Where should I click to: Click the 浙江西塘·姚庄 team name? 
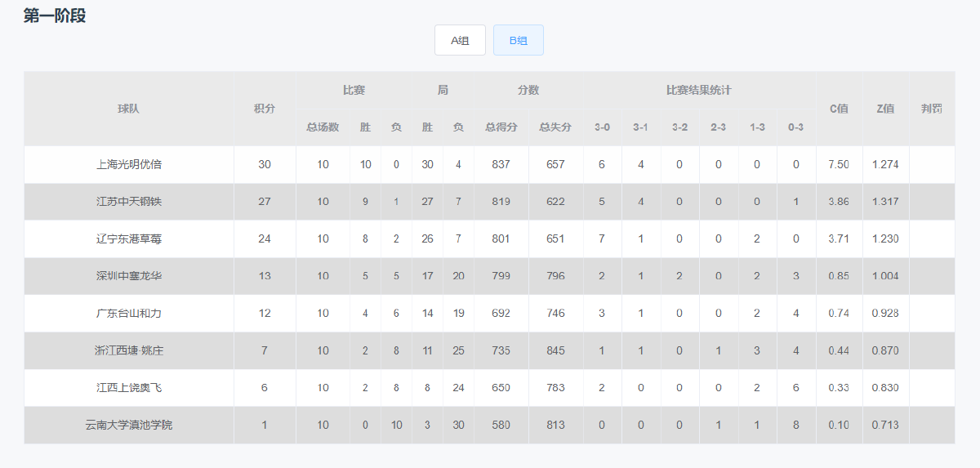click(129, 350)
